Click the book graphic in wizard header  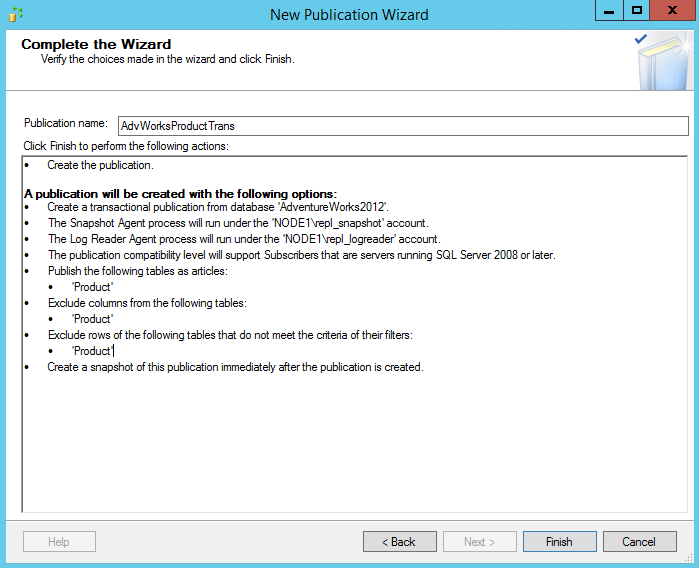click(x=658, y=60)
